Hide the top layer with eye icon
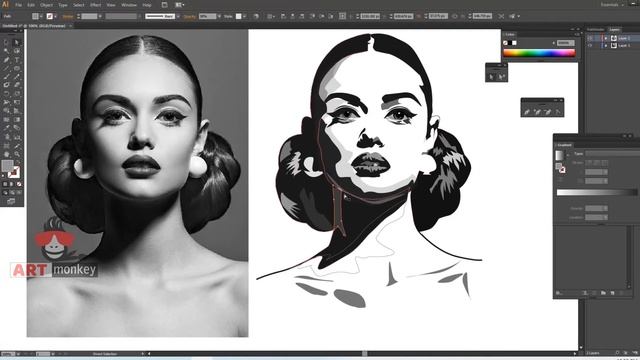640x360 pixels. click(590, 38)
